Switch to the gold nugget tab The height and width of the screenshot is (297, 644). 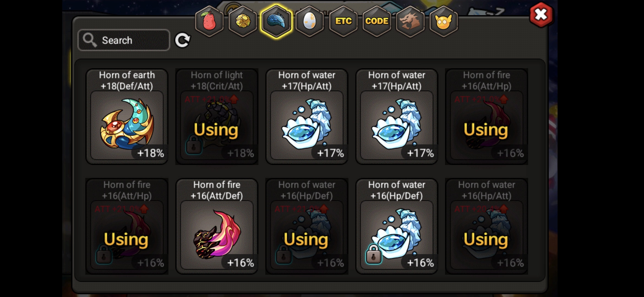243,21
